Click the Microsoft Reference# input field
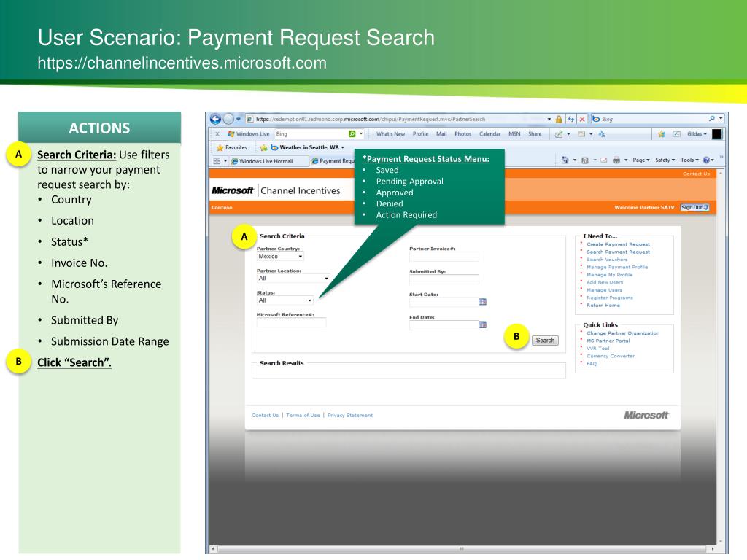 pyautogui.click(x=292, y=322)
